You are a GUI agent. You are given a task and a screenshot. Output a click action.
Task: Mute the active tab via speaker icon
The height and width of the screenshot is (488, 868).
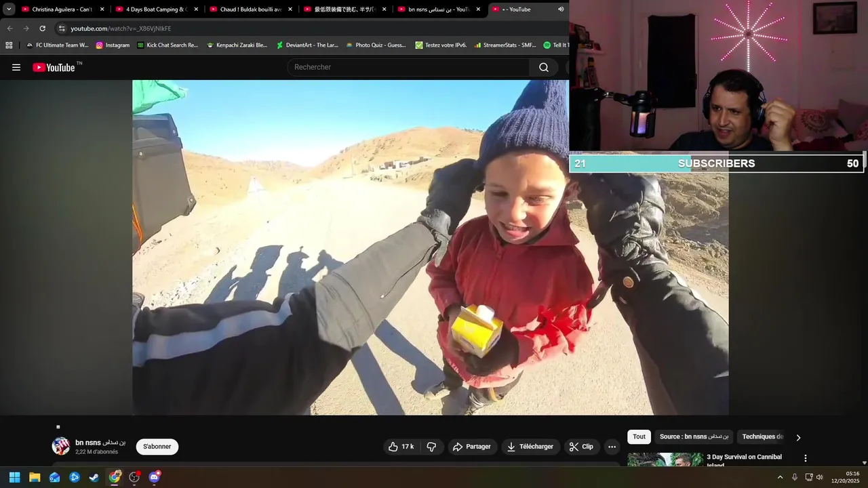(561, 9)
